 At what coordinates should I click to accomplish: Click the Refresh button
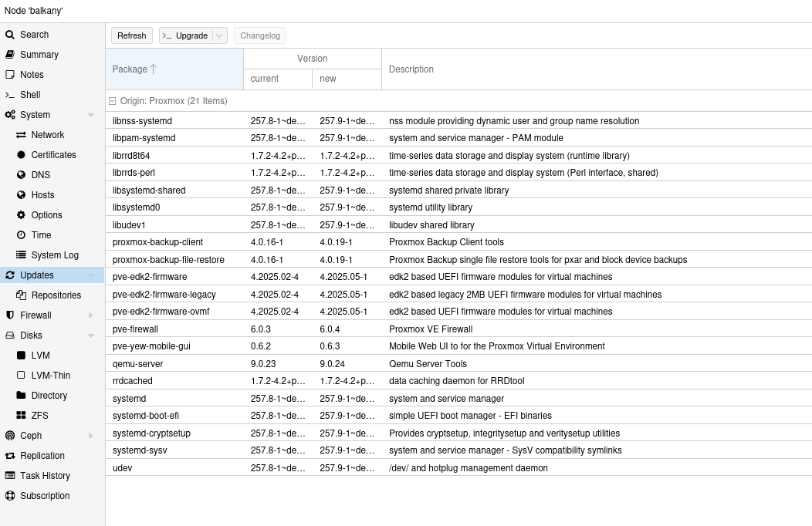pyautogui.click(x=132, y=35)
